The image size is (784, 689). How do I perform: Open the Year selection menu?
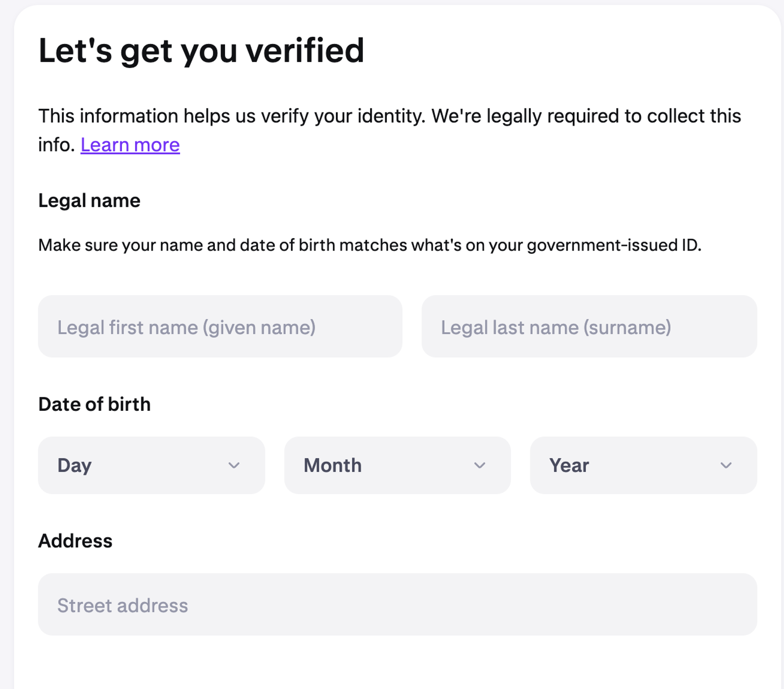click(643, 465)
